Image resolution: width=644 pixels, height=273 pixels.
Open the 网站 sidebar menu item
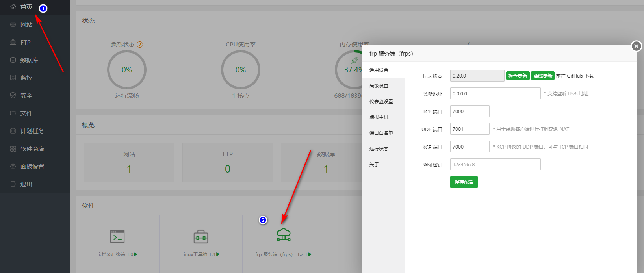(x=35, y=24)
